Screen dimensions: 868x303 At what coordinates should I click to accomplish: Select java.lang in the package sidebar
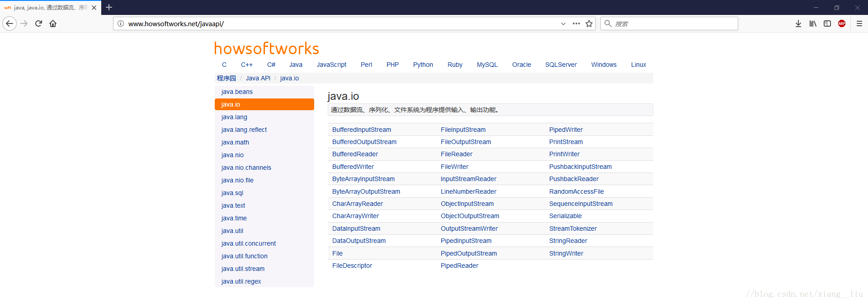click(x=264, y=117)
